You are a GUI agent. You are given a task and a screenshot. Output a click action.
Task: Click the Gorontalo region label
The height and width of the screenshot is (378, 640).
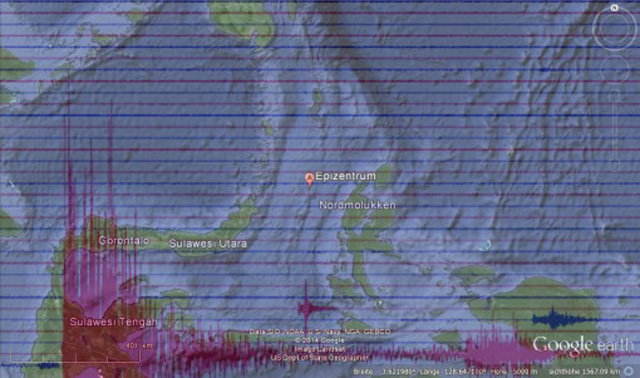click(124, 240)
